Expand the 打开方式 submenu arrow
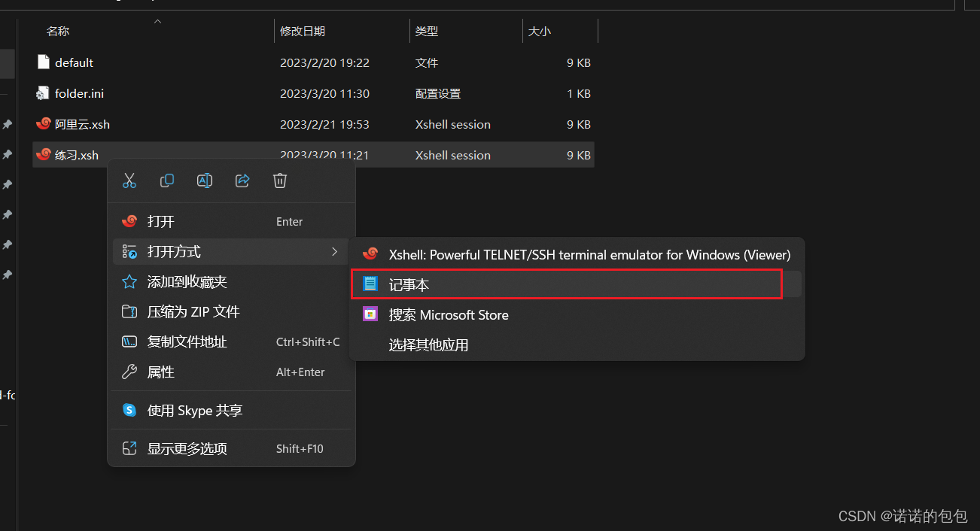The image size is (980, 531). pos(334,251)
